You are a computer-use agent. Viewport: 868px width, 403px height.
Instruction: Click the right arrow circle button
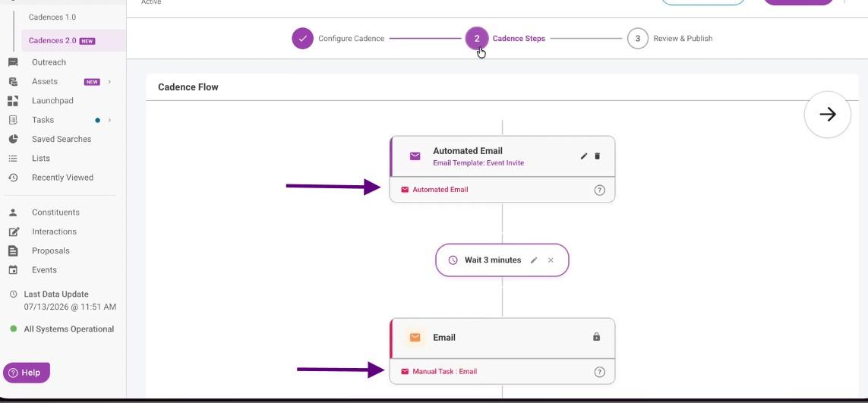[x=828, y=115]
